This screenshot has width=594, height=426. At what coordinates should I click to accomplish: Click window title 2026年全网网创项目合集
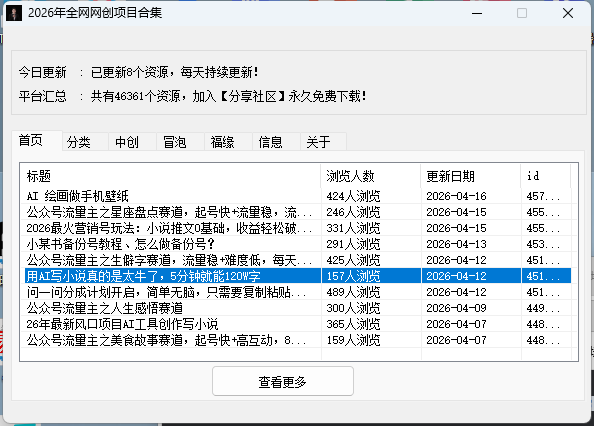[x=95, y=13]
